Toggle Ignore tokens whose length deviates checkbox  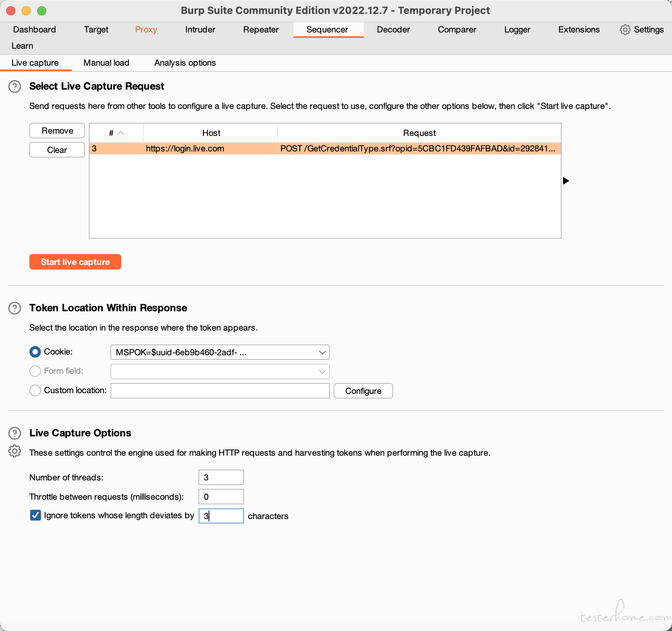(36, 515)
